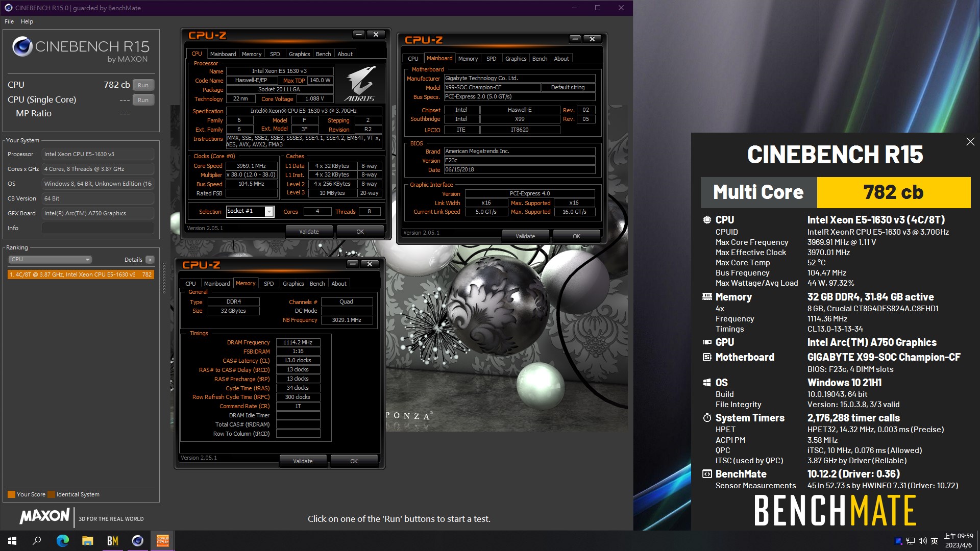Open taskbar Search
This screenshot has height=551, width=980.
click(37, 541)
